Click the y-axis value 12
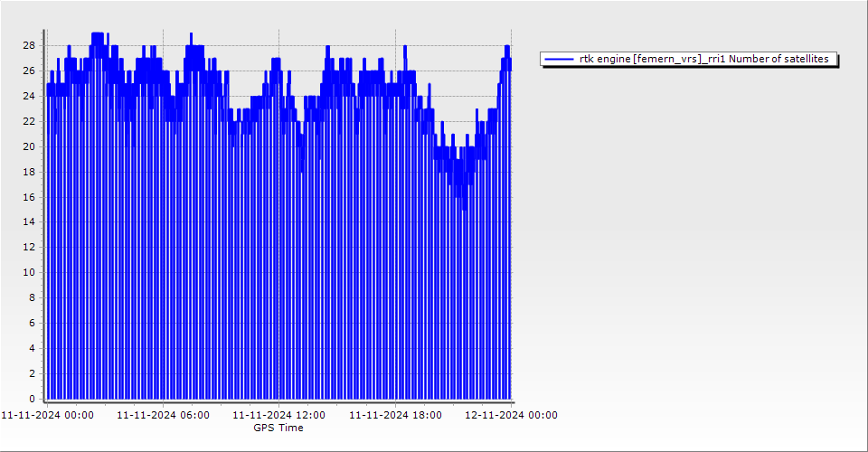Viewport: 868px width, 452px height. coord(29,247)
